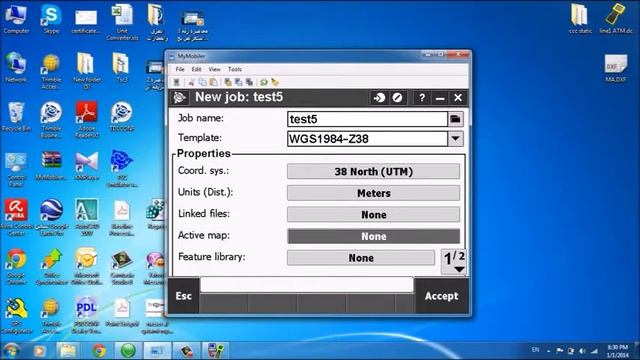
Task: Open the Edit menu in MyMobiler
Action: click(196, 69)
